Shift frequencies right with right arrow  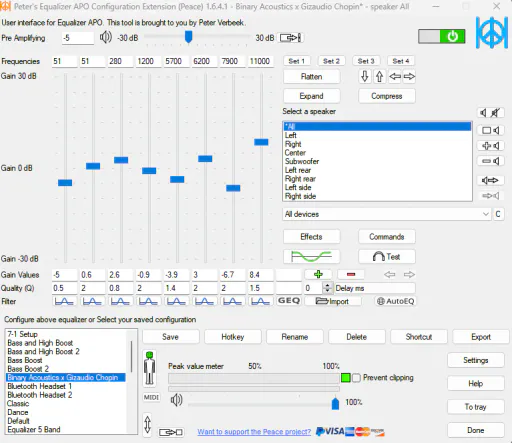tap(409, 76)
